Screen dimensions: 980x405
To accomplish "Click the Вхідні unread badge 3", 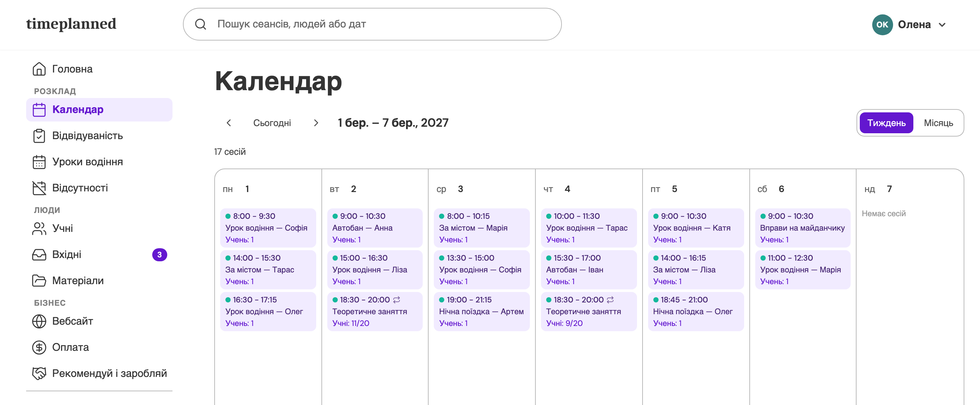I will (x=159, y=255).
